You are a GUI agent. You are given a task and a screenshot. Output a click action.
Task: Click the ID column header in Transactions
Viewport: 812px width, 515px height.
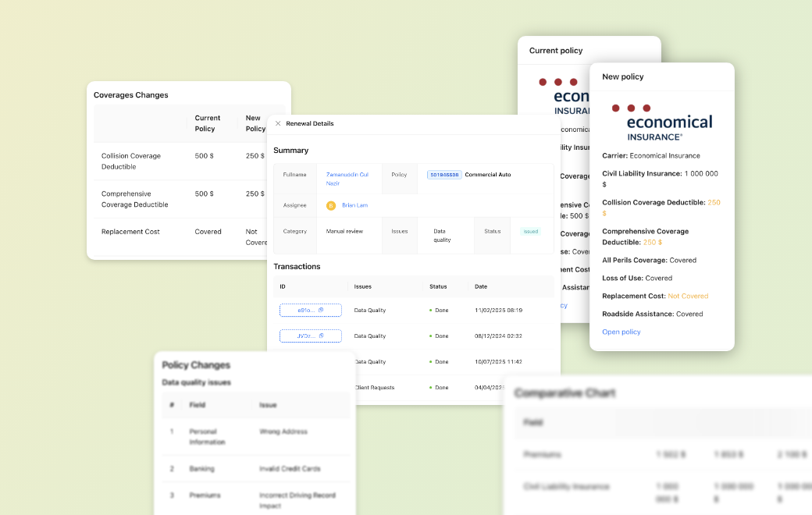(283, 286)
